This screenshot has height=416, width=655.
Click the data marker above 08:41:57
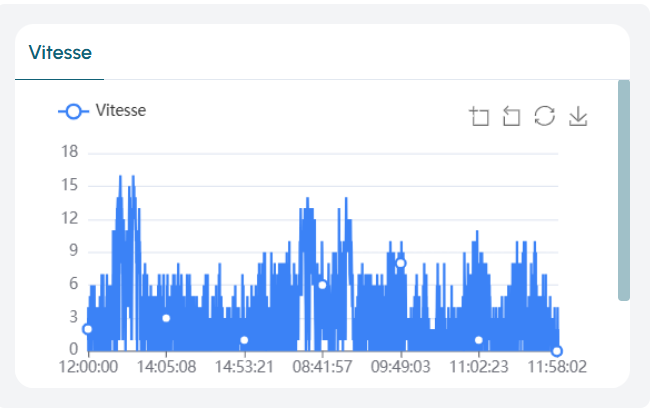[322, 285]
